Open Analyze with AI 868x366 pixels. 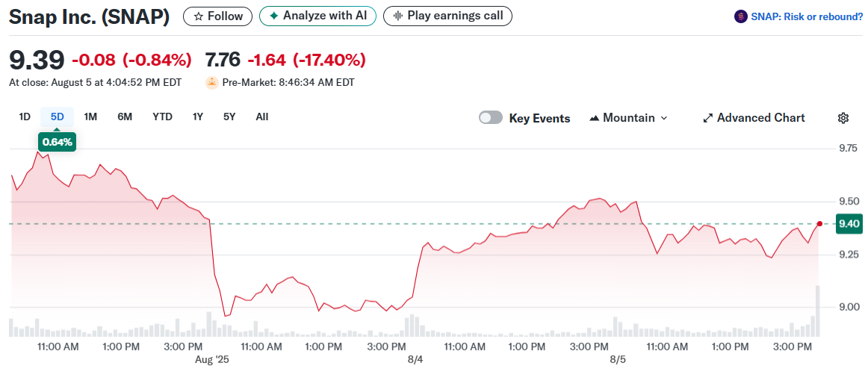click(x=317, y=16)
